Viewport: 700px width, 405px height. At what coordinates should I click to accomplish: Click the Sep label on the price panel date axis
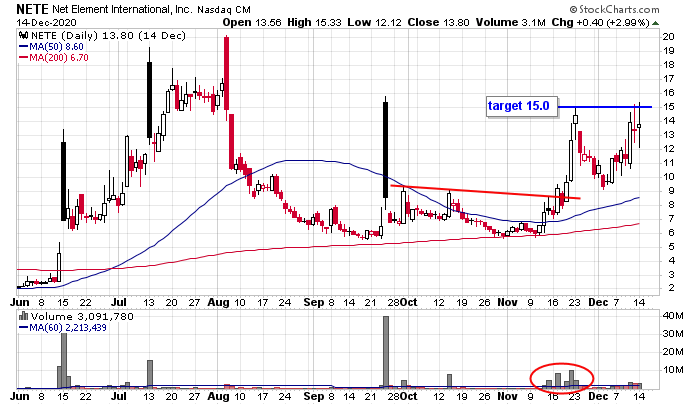[314, 302]
